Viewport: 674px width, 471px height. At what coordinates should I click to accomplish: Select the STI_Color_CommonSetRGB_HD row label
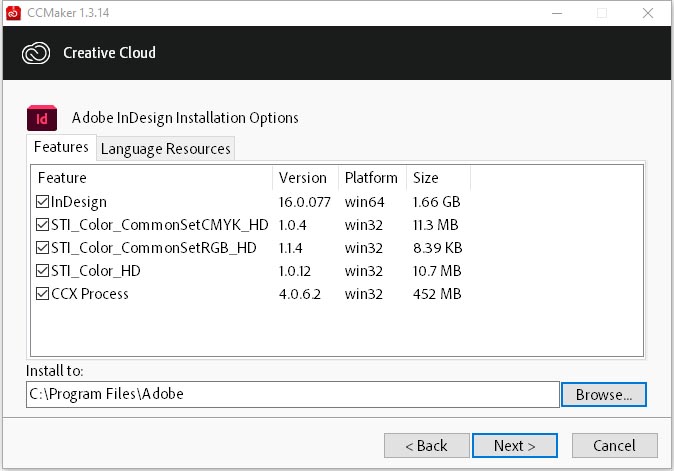pos(153,248)
